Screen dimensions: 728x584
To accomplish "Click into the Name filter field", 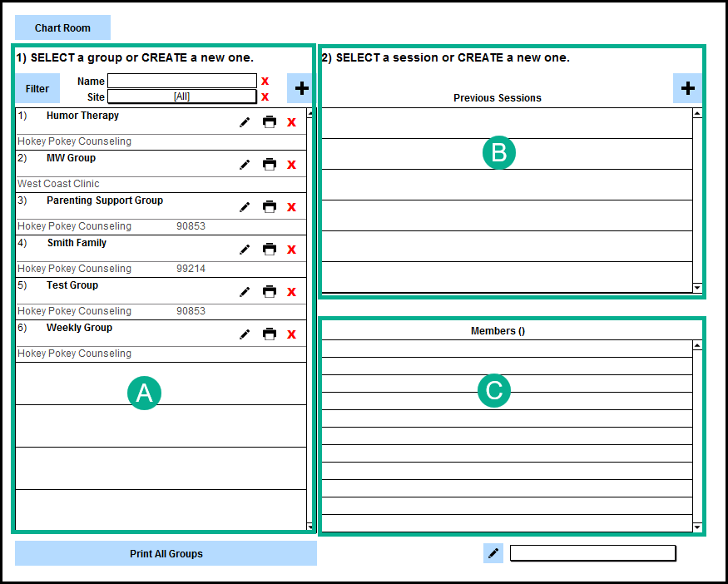I will (x=182, y=81).
